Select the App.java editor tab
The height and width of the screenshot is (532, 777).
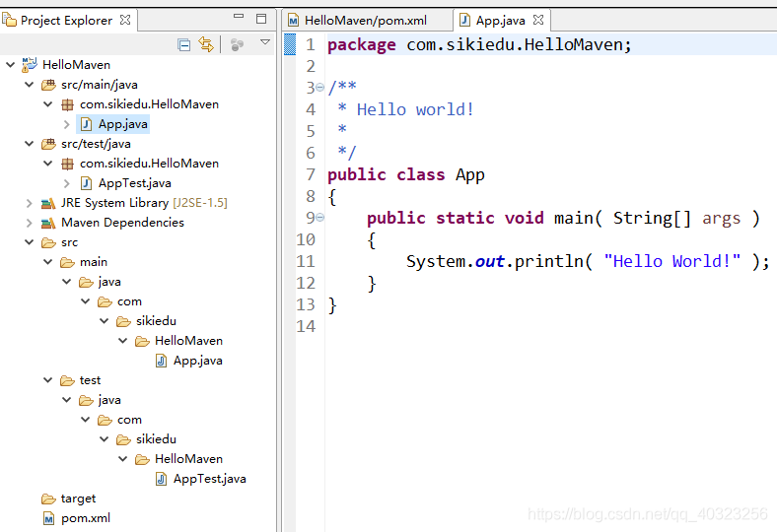[x=501, y=21]
